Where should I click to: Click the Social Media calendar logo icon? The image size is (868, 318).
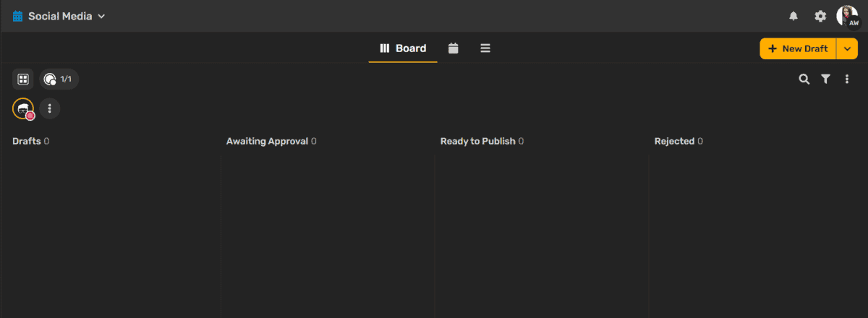click(18, 16)
